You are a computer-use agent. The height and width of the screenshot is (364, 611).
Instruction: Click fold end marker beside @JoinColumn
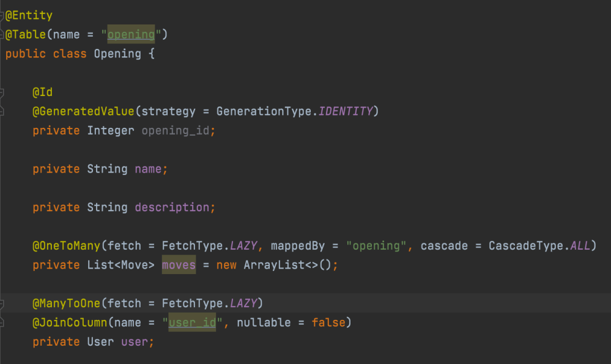coord(2,322)
